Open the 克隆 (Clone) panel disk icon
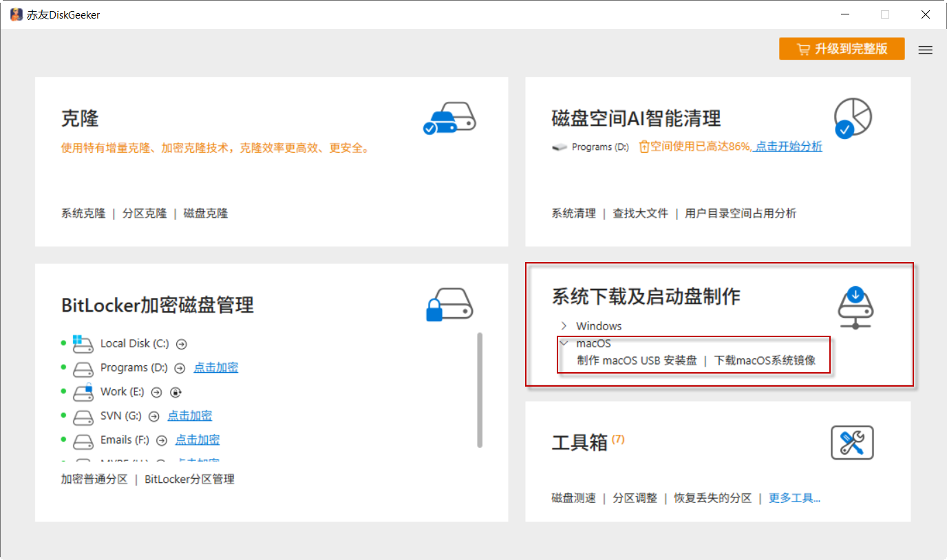This screenshot has height=560, width=947. tap(449, 118)
